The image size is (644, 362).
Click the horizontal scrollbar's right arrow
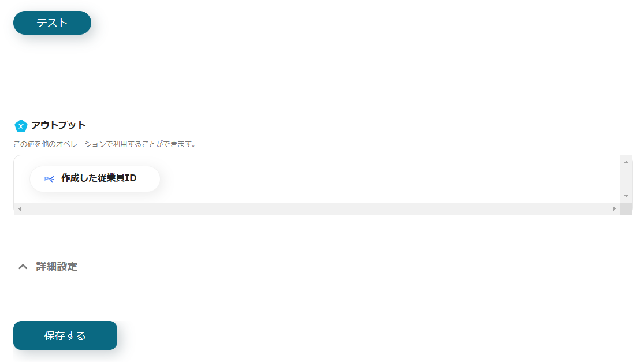click(614, 208)
